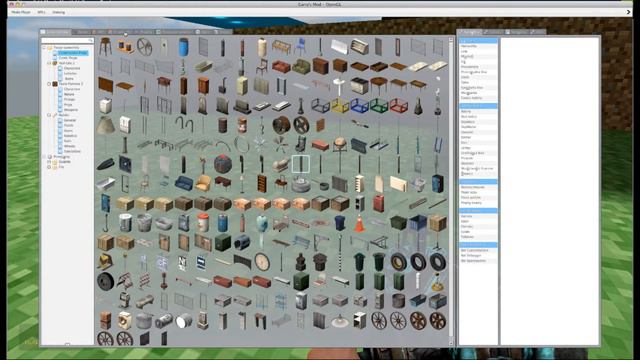The width and height of the screenshot is (640, 360).
Task: Select the yellow cage frame prop
Action: click(340, 105)
